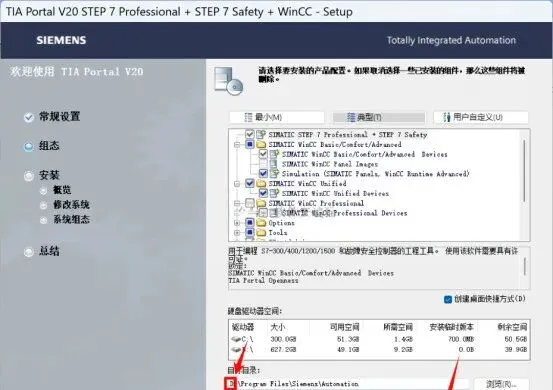Screen dimensions: 553x390
Task: Choose the 典型(T) installation type
Action: [379, 117]
